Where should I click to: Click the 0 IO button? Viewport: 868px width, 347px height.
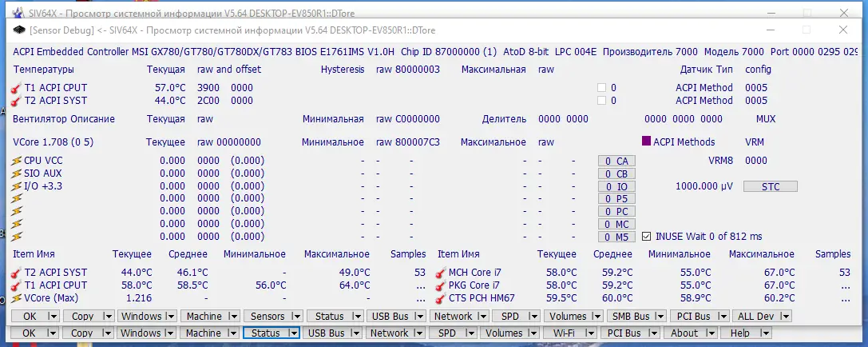pos(616,187)
